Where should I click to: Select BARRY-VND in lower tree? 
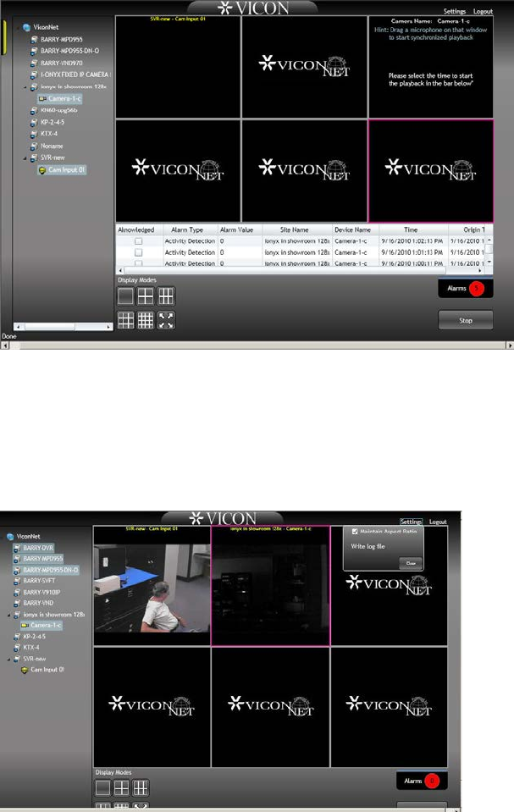pos(38,604)
